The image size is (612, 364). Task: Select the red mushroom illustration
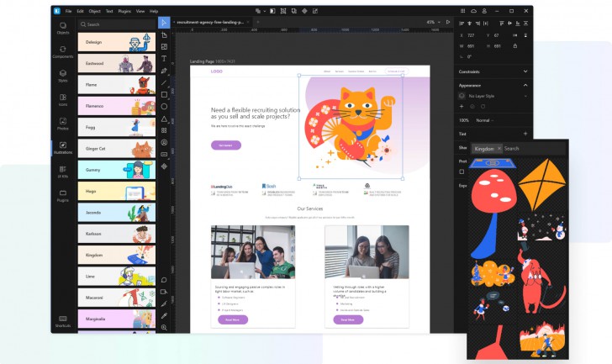click(x=493, y=214)
